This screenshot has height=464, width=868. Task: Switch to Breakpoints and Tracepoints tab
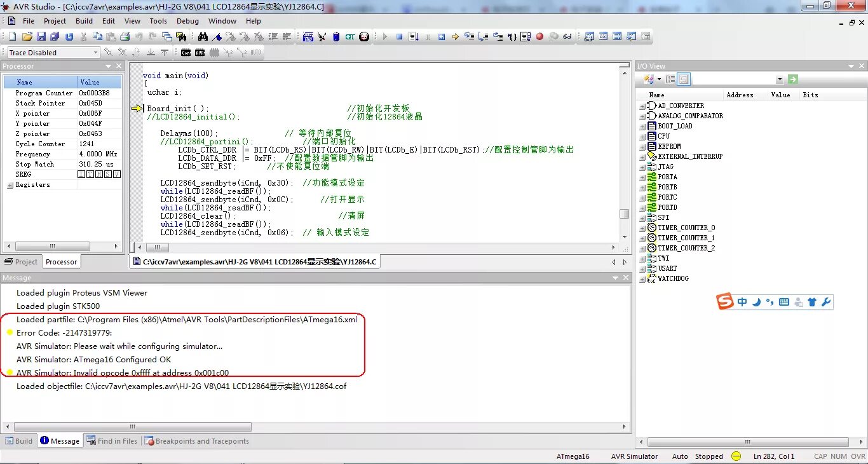pos(196,441)
